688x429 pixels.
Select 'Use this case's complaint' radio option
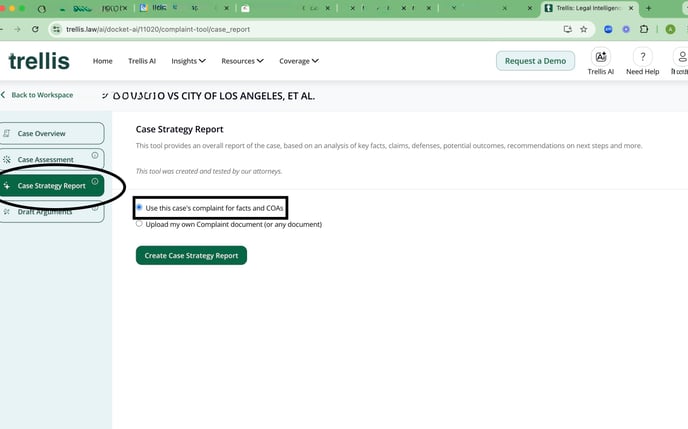pos(139,207)
